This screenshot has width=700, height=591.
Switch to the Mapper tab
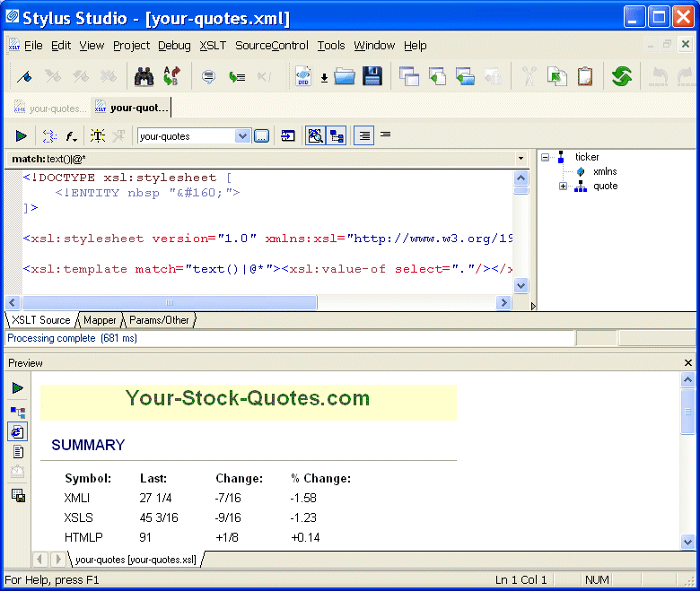pyautogui.click(x=100, y=320)
